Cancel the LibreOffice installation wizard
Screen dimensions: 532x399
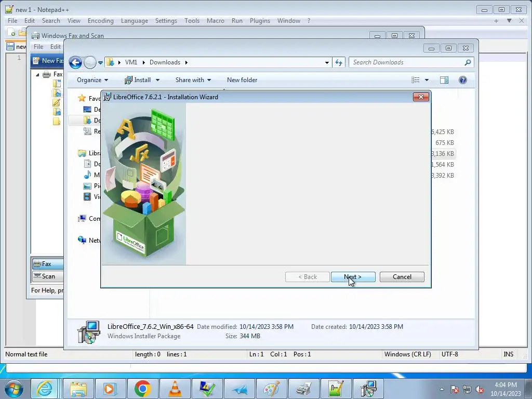(402, 277)
